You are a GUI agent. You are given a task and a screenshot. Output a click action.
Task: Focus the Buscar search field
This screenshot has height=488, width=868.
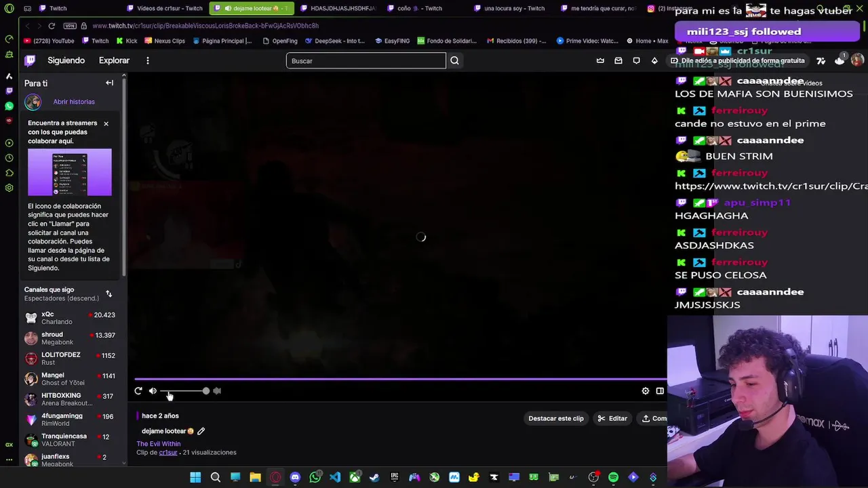click(x=366, y=61)
